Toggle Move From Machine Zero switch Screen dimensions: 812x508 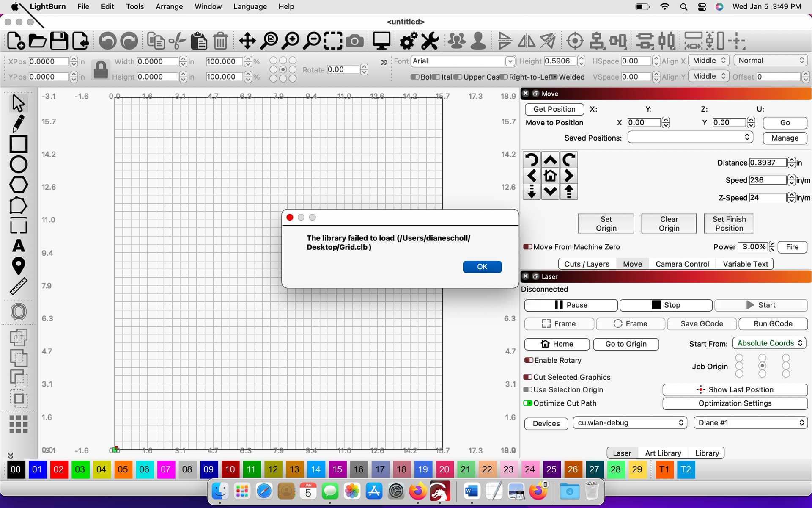coord(528,247)
